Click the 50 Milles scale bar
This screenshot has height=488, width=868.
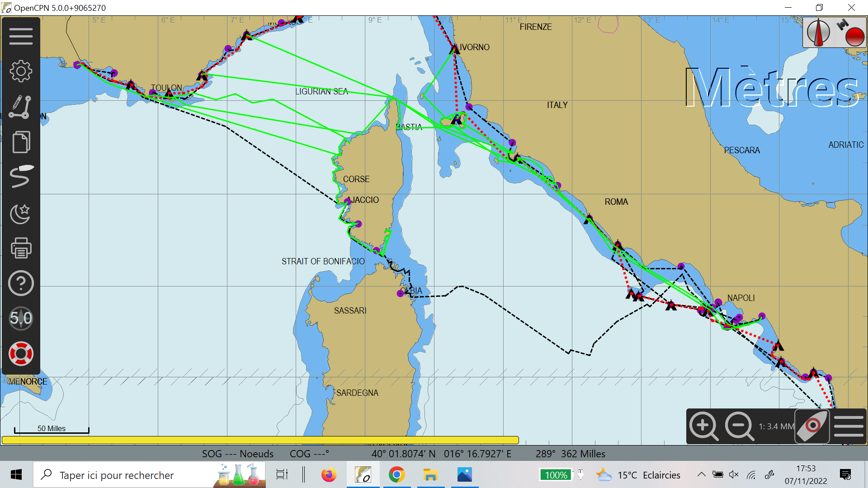[x=52, y=429]
